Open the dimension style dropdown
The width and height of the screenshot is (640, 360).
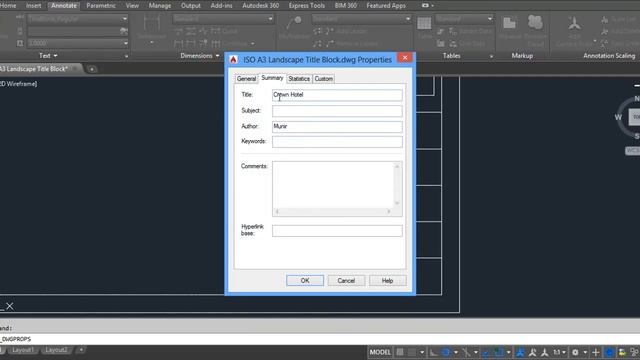click(270, 19)
